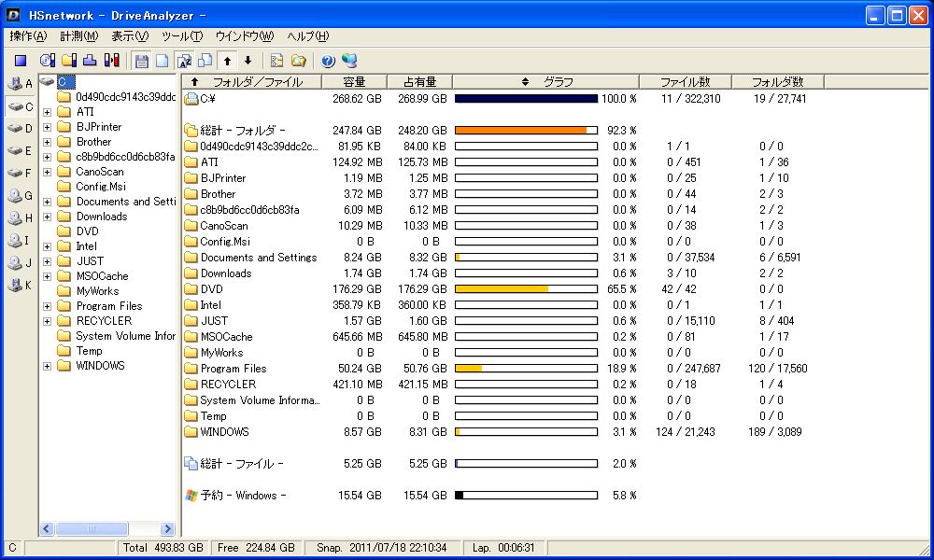
Task: Click the open folder explorer toolbar icon
Action: click(299, 60)
